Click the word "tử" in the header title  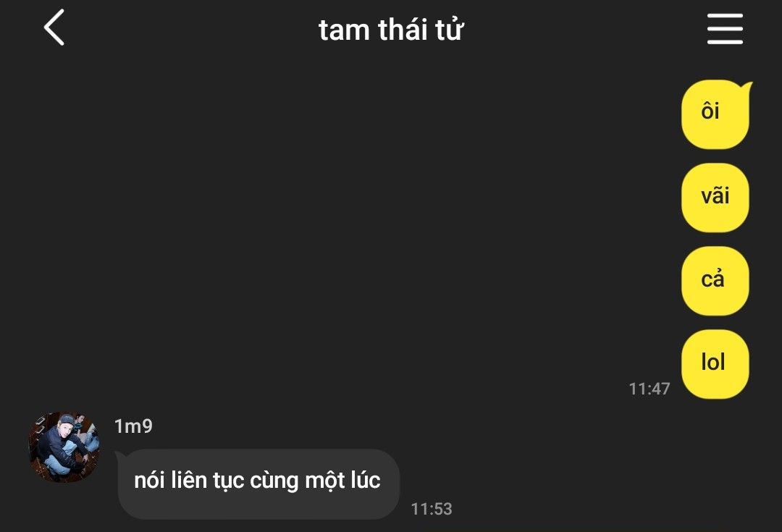[450, 30]
